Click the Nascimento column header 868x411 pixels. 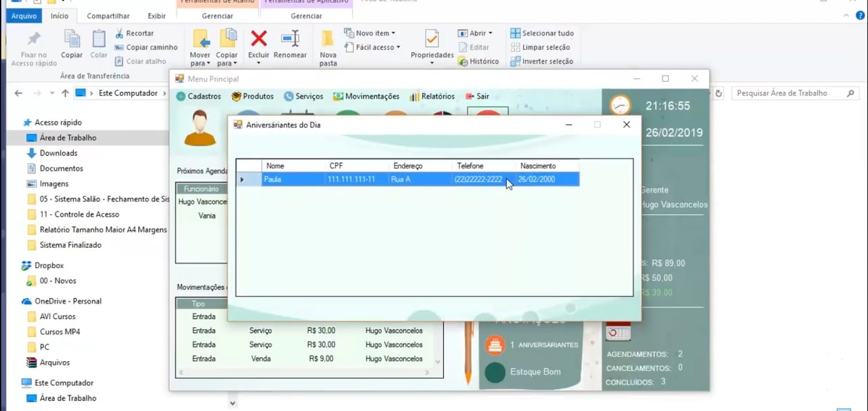coord(547,166)
